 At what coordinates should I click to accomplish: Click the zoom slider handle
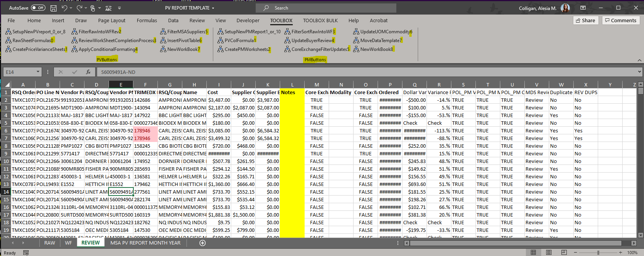click(x=598, y=253)
